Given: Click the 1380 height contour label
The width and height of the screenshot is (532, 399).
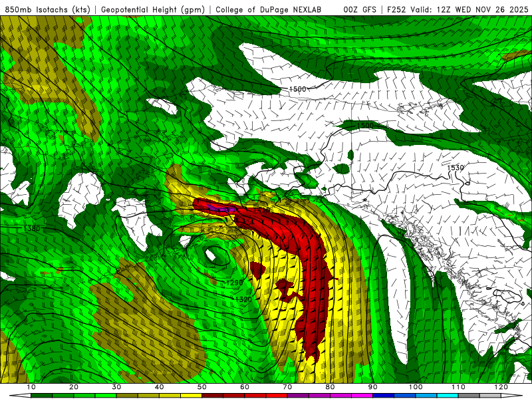Looking at the screenshot, I should click(x=32, y=228).
